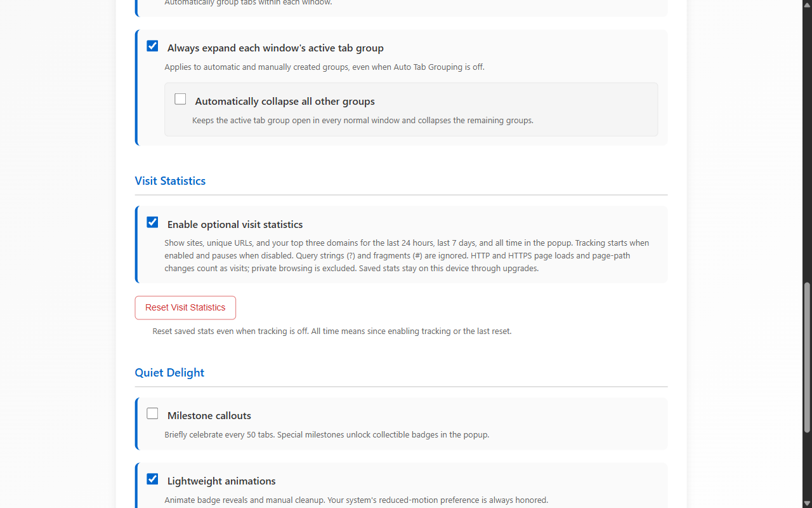This screenshot has width=812, height=508.
Task: Click 'Enable optional visit statistics' label
Action: click(x=235, y=224)
